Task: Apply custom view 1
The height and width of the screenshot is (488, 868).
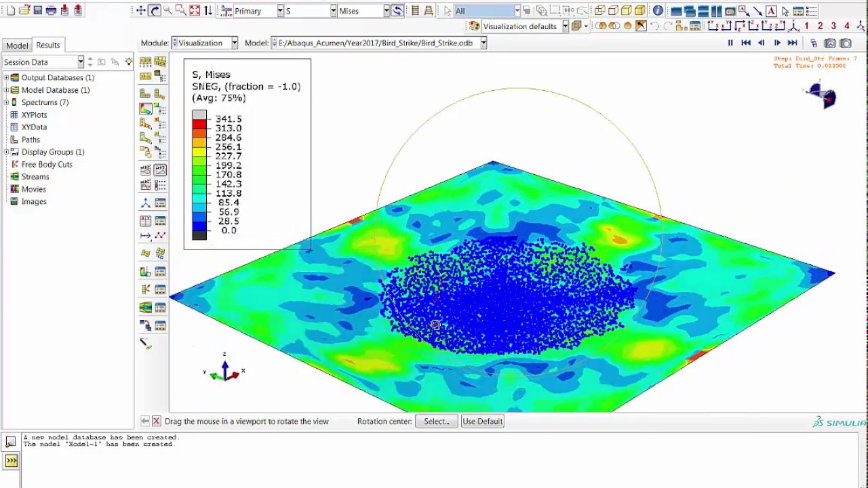Action: click(806, 26)
